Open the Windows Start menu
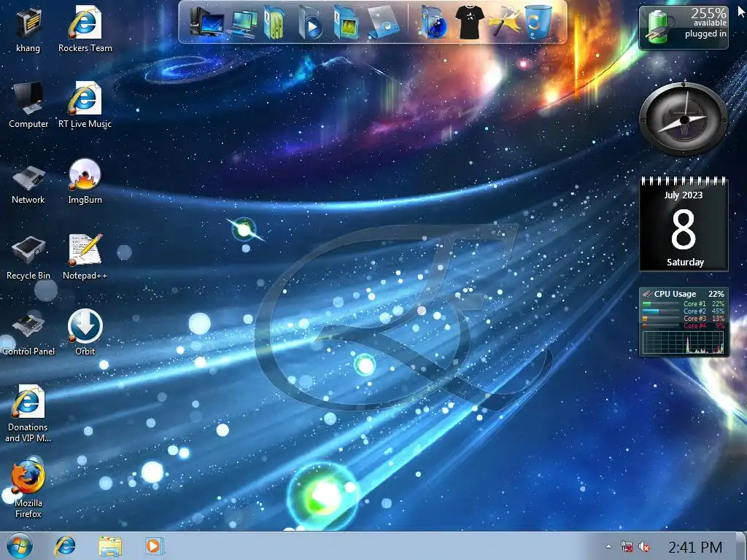 (x=20, y=545)
